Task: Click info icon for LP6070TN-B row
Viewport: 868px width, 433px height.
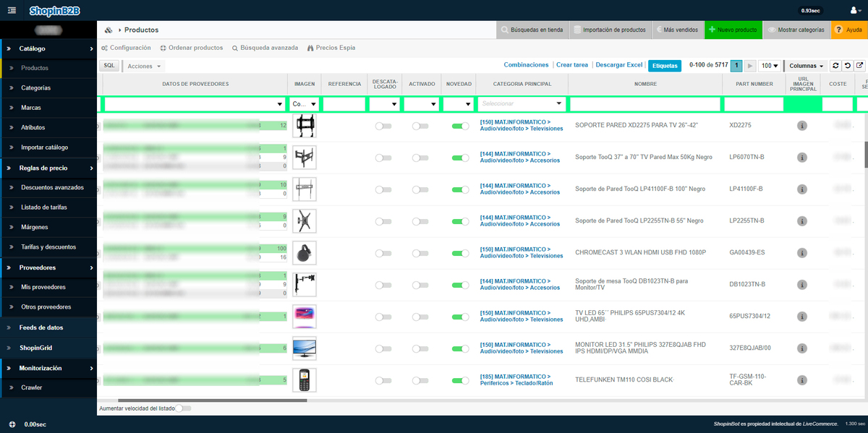Action: coord(802,158)
